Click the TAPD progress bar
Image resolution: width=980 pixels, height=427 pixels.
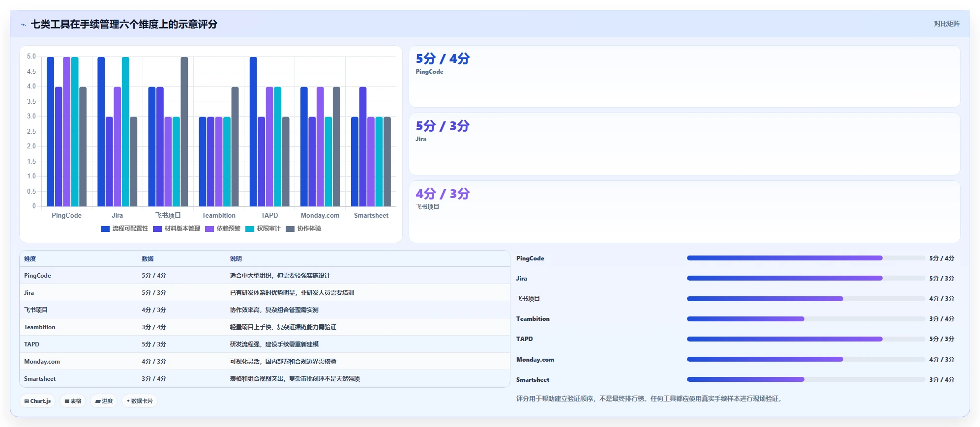806,339
